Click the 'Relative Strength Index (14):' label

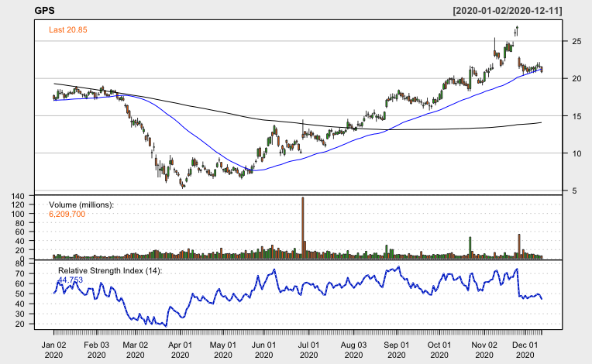pos(110,270)
